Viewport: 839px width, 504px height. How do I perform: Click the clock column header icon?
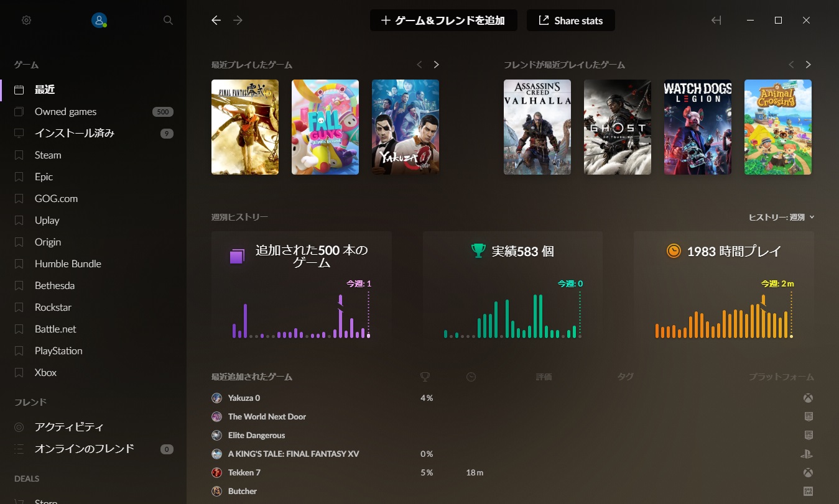tap(471, 377)
